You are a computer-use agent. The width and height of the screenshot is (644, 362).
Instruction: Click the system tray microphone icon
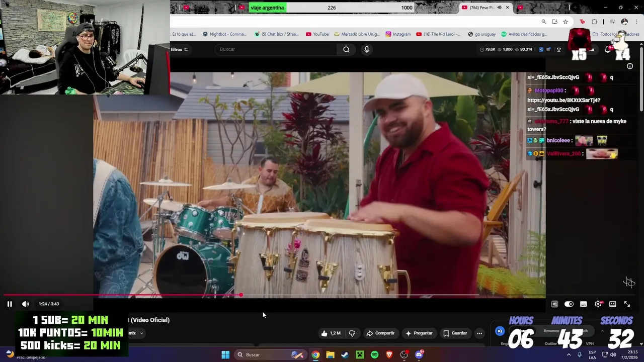[x=580, y=354]
